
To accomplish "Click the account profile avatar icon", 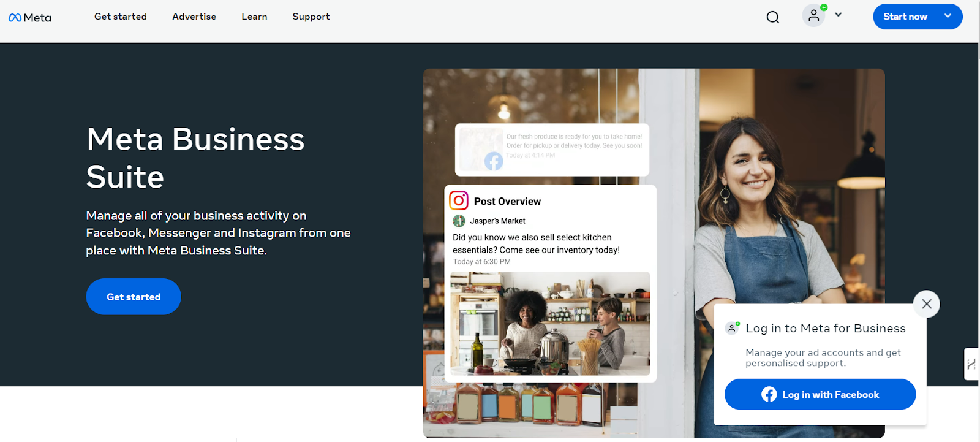I will click(x=814, y=16).
